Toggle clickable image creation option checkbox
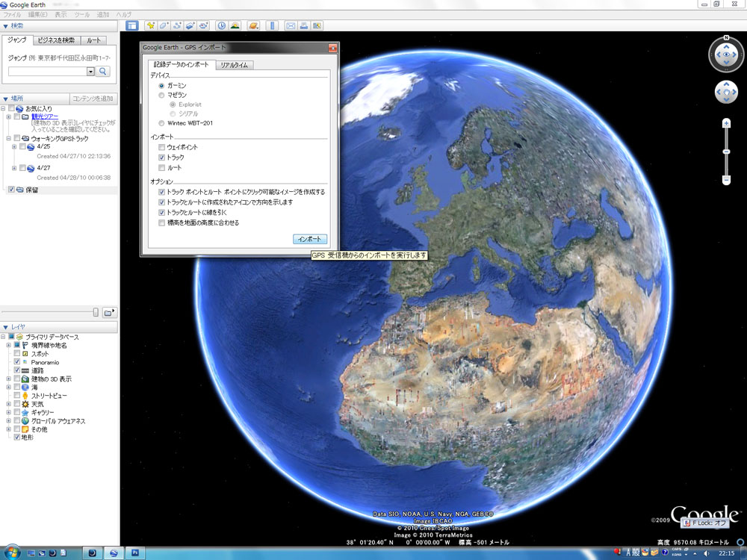747x560 pixels. (x=161, y=192)
